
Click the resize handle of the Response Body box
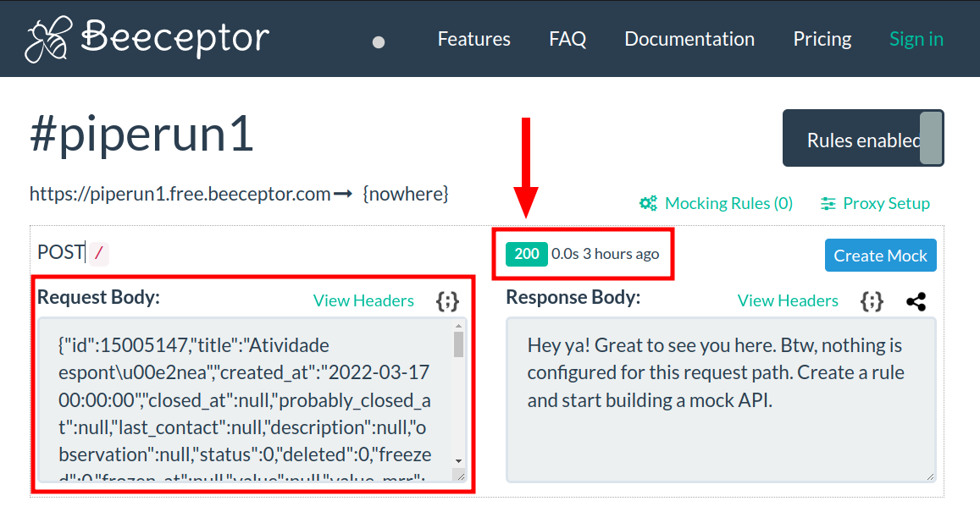pyautogui.click(x=930, y=476)
